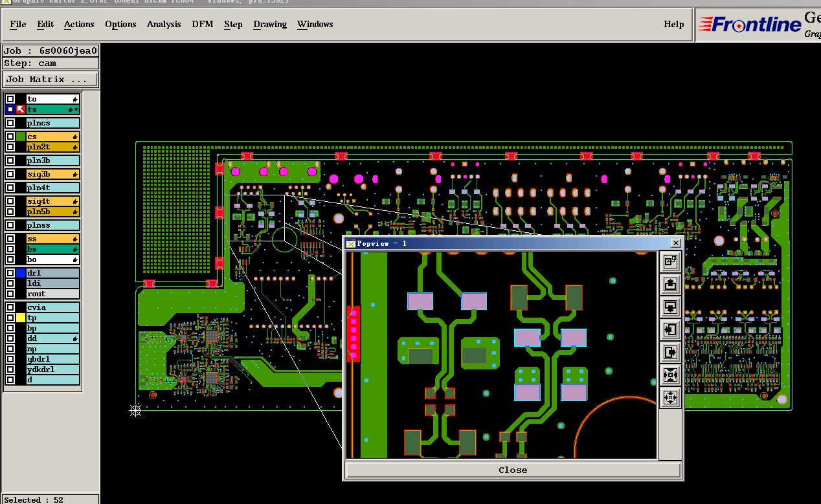Viewport: 821px width, 504px height.
Task: Pan the Popview down with arrow icon
Action: (670, 307)
